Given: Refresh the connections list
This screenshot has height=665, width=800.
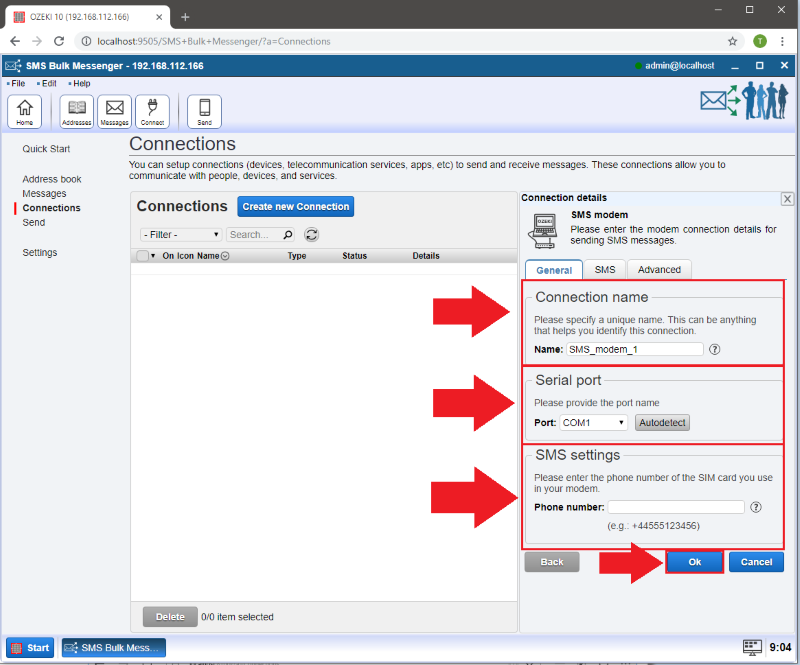Looking at the screenshot, I should 312,235.
